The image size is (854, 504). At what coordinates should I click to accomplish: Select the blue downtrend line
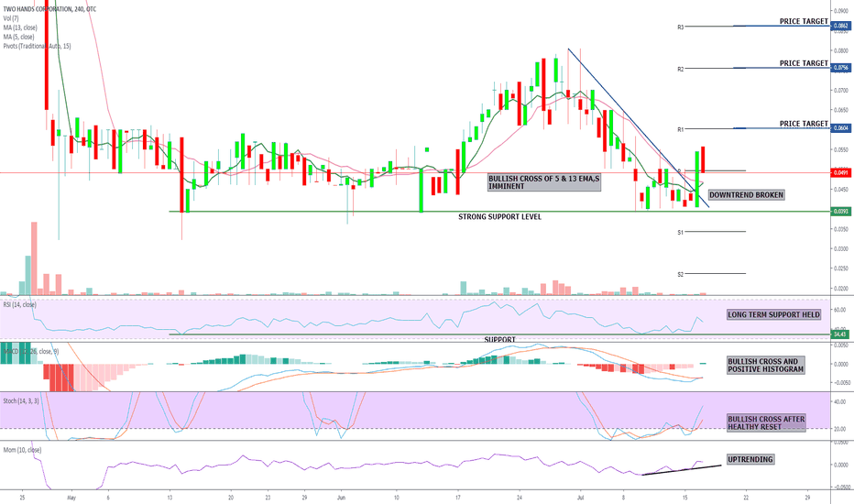[639, 128]
